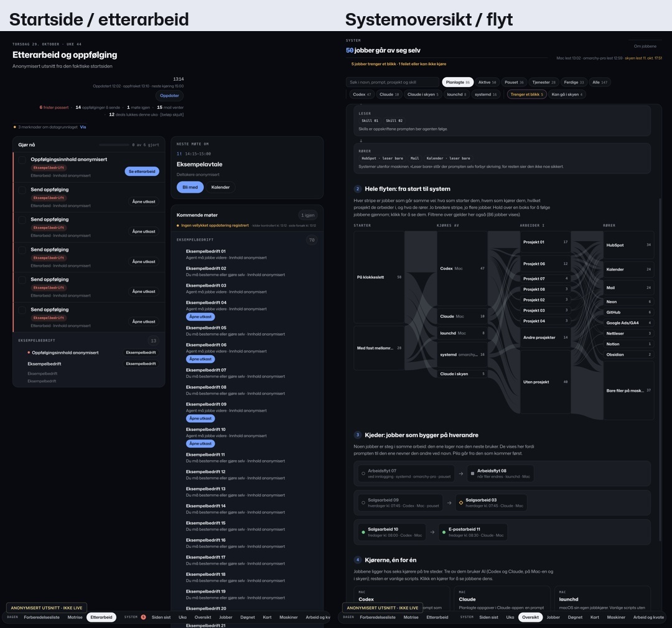The height and width of the screenshot is (628, 672).
Task: Open the launchd runner card under Kjørerne
Action: tap(602, 599)
